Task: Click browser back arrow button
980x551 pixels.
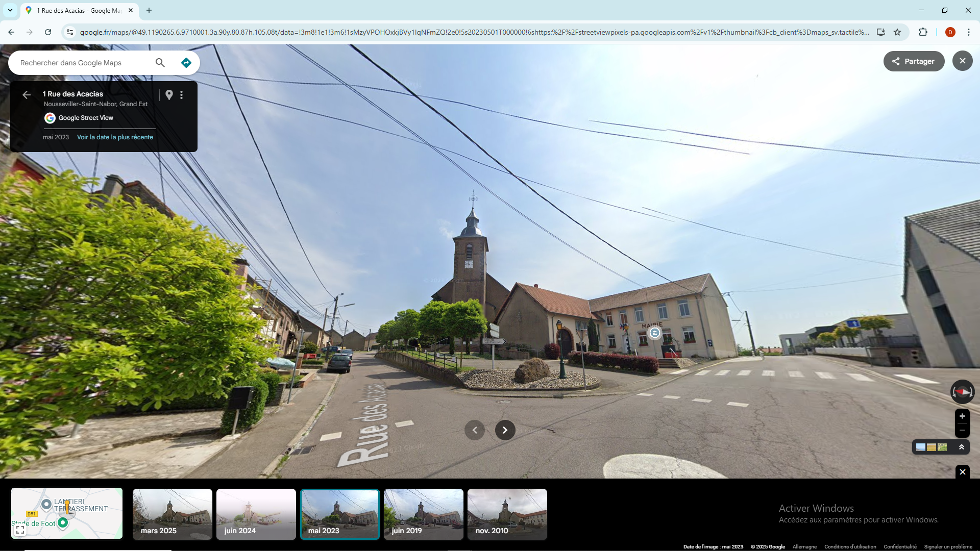Action: point(11,32)
